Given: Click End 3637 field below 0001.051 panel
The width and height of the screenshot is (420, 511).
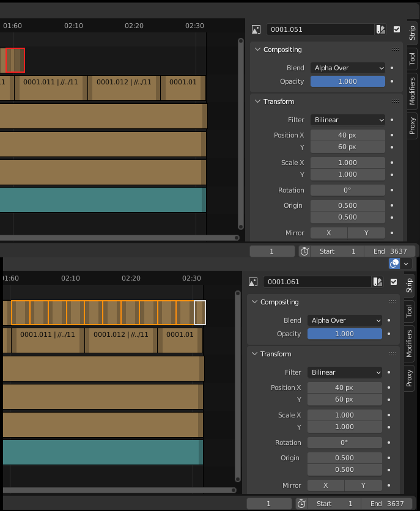Looking at the screenshot, I should pyautogui.click(x=389, y=251).
